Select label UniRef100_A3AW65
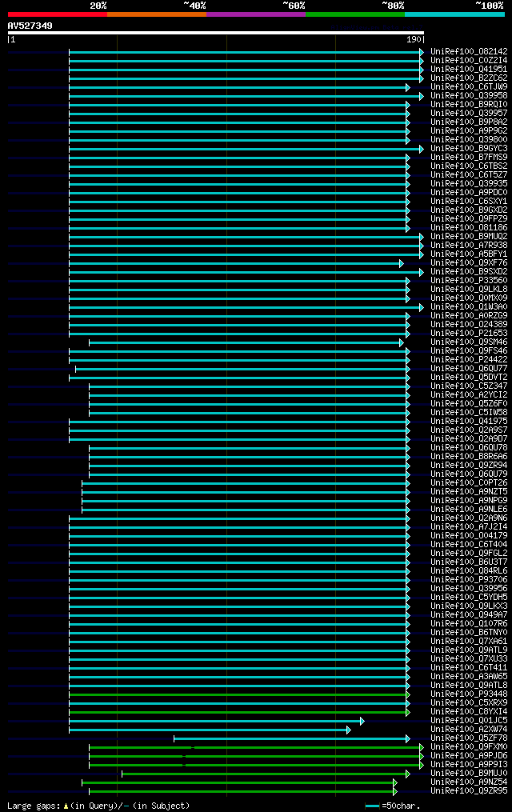Image resolution: width=512 pixels, height=812 pixels. click(469, 676)
